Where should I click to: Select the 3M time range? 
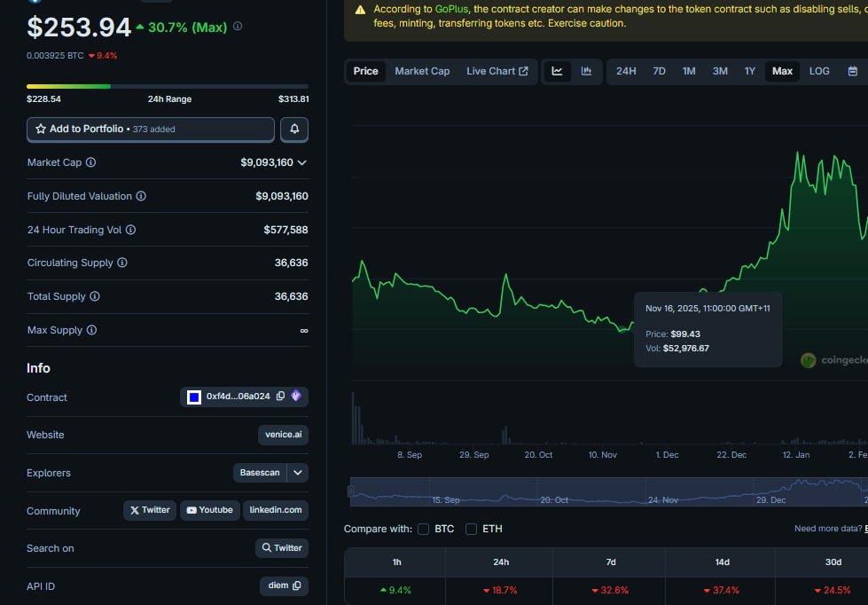720,71
